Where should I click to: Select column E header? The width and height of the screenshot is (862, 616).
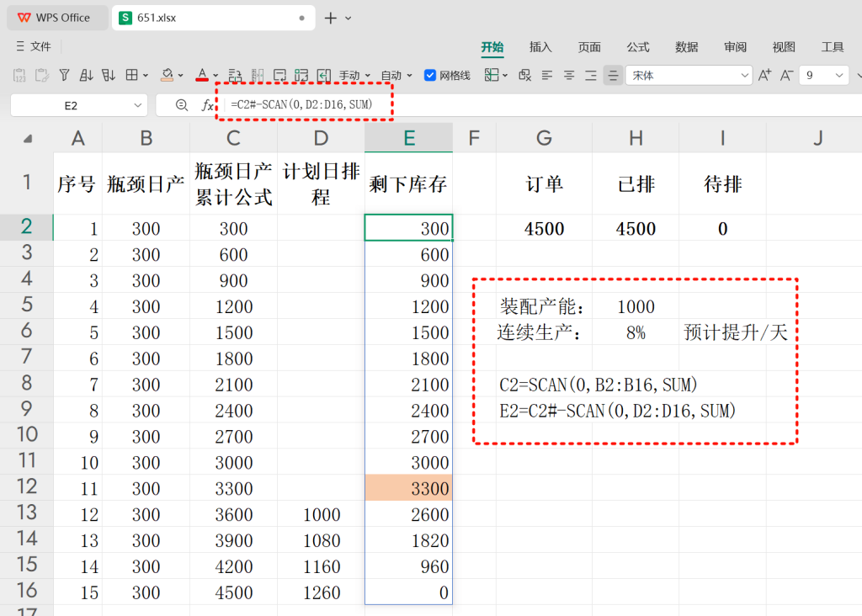(408, 138)
